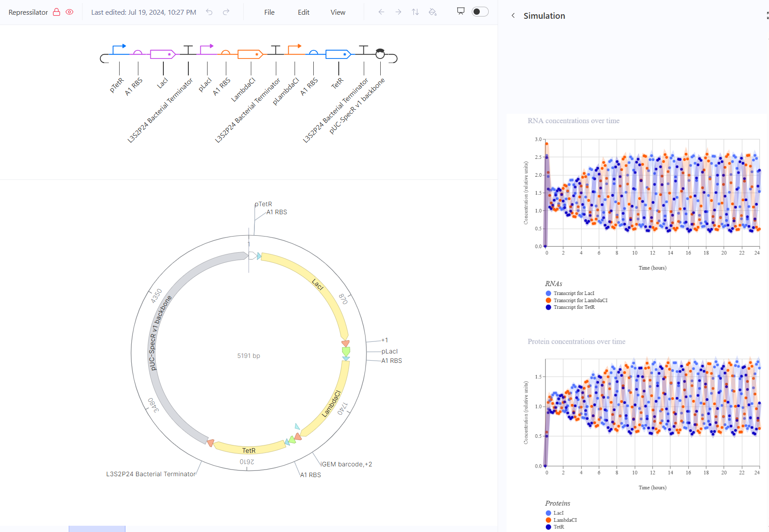
Task: Click the paint bucket fill icon
Action: pos(432,12)
